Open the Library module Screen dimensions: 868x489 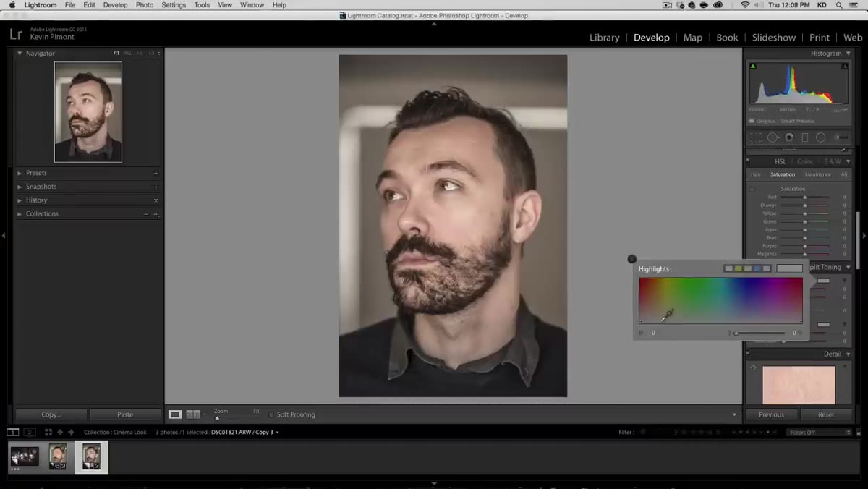tap(604, 38)
